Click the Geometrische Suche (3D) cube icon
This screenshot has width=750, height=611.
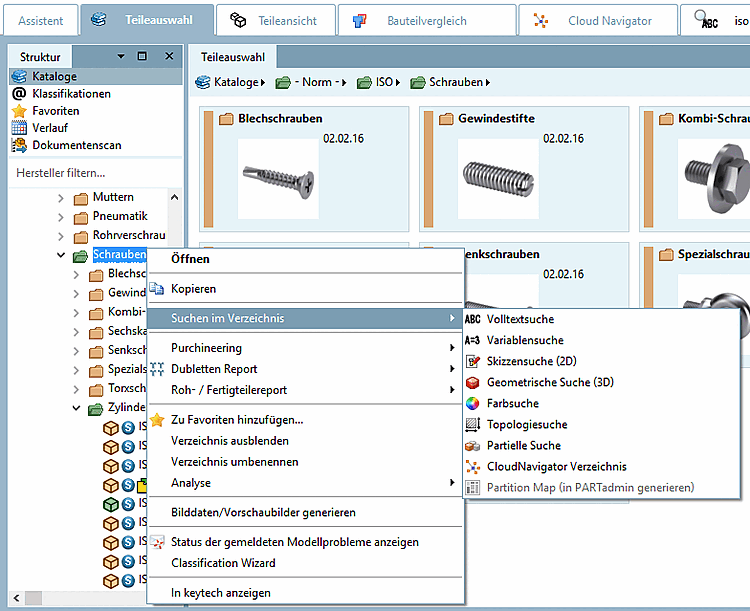click(473, 382)
